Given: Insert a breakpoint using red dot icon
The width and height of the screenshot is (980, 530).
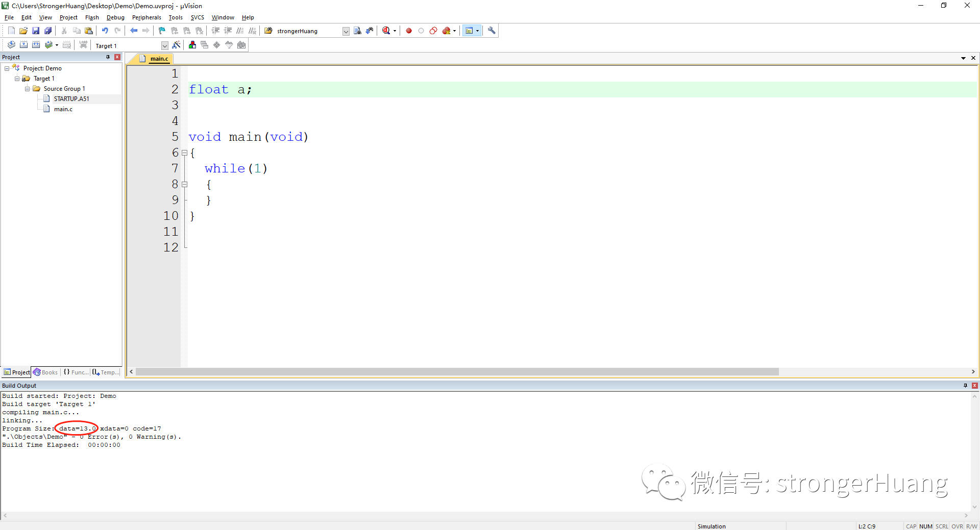Looking at the screenshot, I should click(409, 31).
